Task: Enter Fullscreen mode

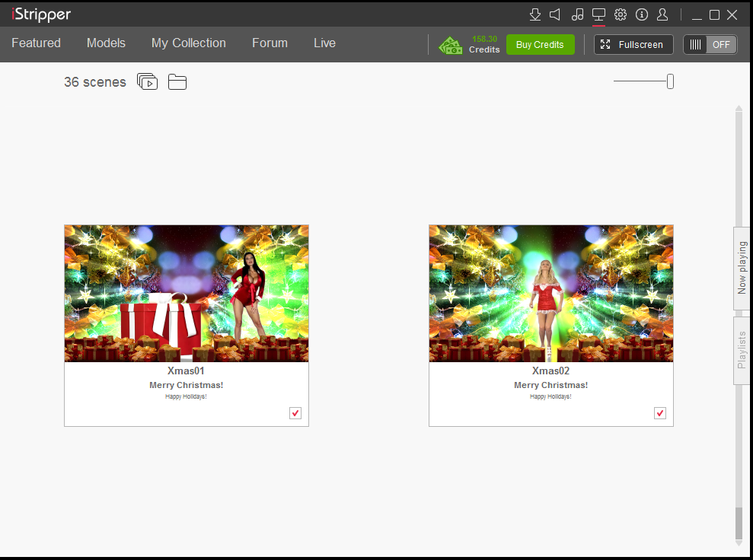Action: coord(633,45)
